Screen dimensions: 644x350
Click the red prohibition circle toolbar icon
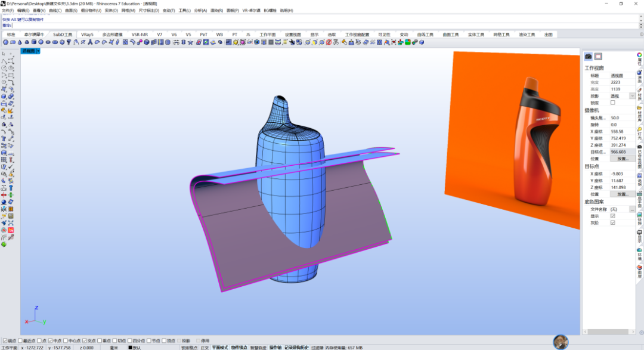click(x=329, y=42)
